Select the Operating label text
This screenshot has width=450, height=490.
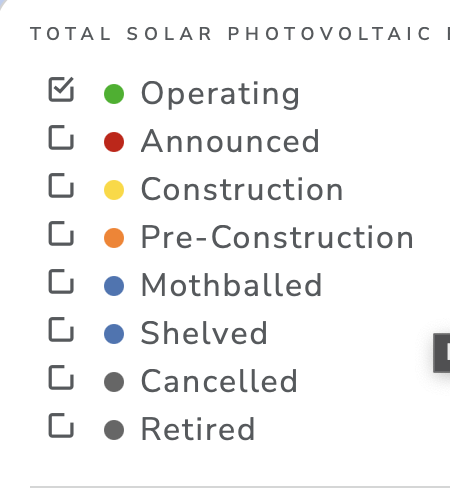pyautogui.click(x=220, y=95)
